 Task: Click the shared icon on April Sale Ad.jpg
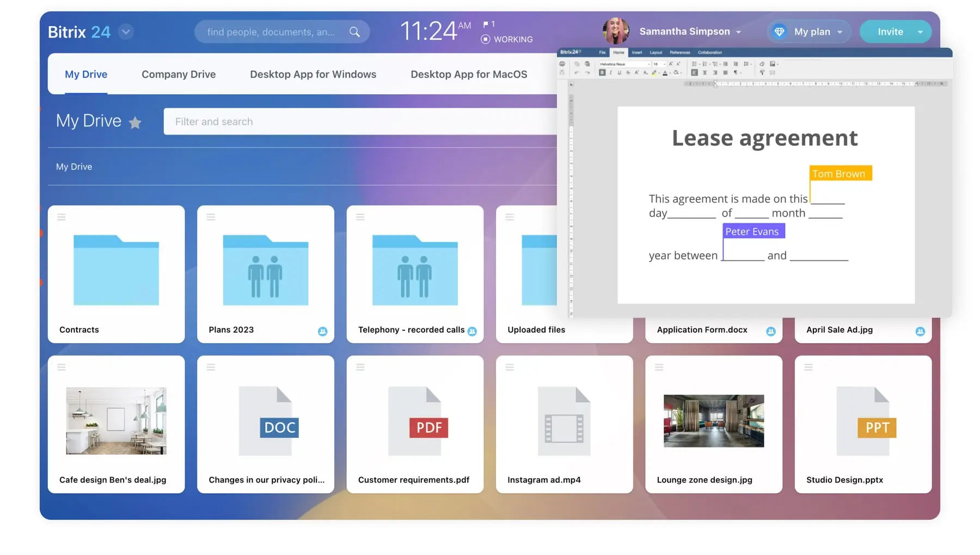[x=920, y=331]
